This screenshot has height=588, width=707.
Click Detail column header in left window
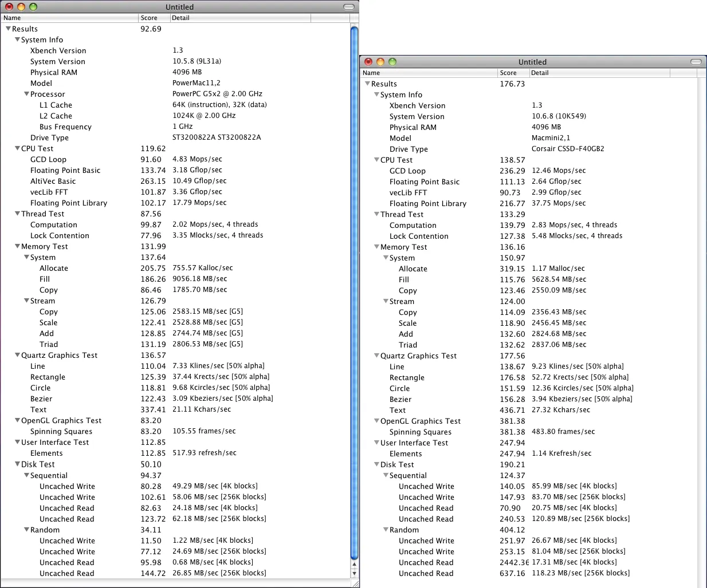(x=241, y=18)
